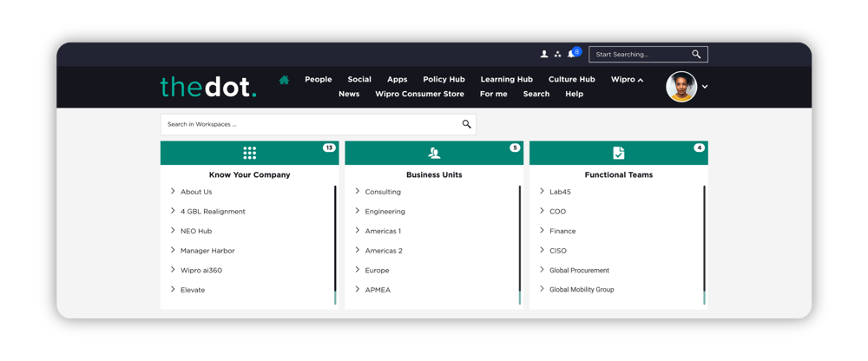868x361 pixels.
Task: Open the Policy Hub menu item
Action: [444, 80]
